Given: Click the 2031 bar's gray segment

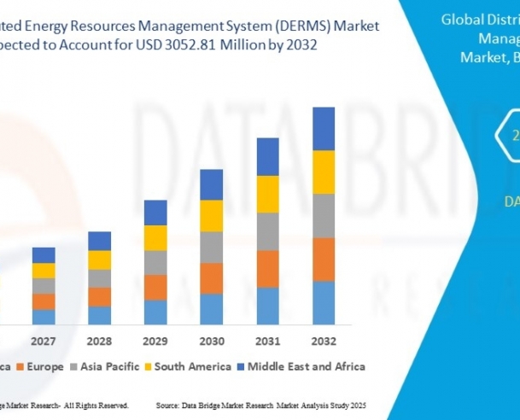Looking at the screenshot, I should click(x=267, y=231).
